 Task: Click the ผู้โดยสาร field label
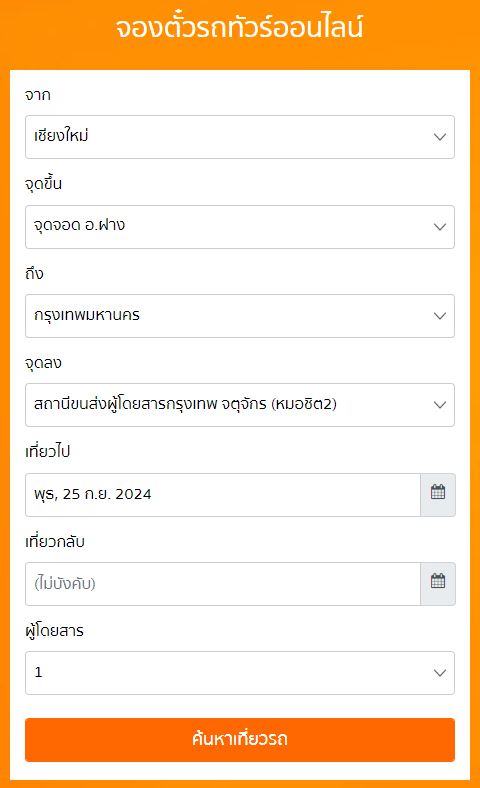tap(54, 630)
